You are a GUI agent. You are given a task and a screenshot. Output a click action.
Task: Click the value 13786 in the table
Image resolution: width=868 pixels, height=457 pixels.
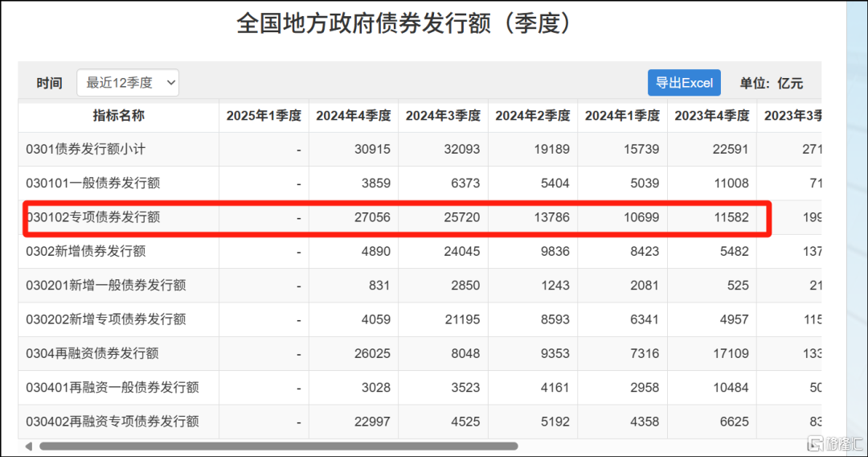(552, 217)
